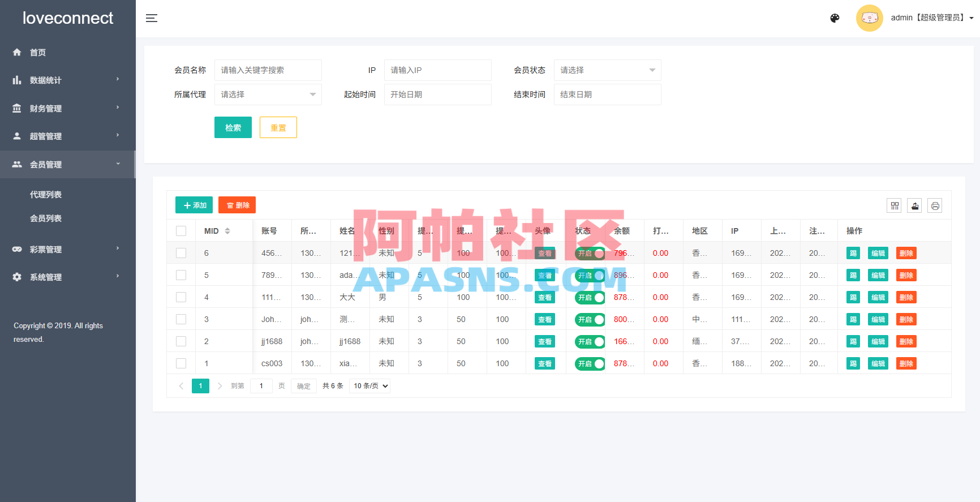The height and width of the screenshot is (502, 980).
Task: Open the 会员状态 dropdown
Action: pos(607,70)
